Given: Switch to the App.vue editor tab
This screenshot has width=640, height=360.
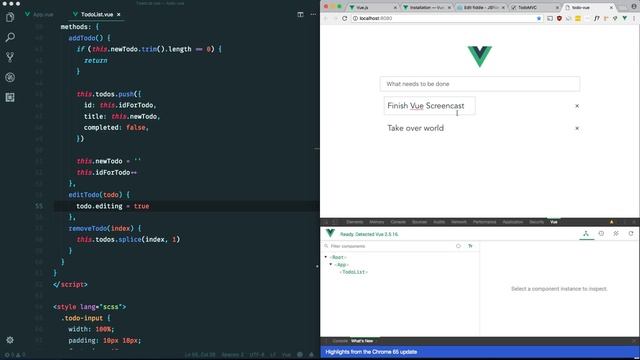Looking at the screenshot, I should coord(39,14).
